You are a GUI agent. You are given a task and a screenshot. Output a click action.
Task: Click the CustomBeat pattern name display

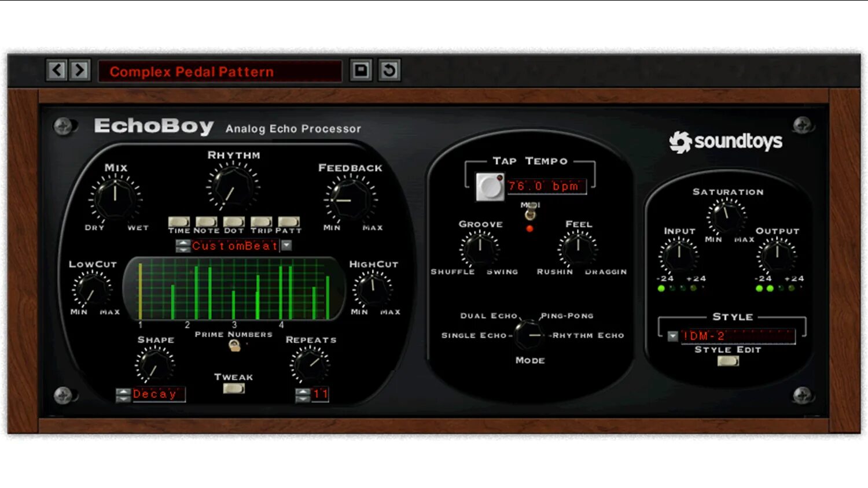click(x=235, y=246)
